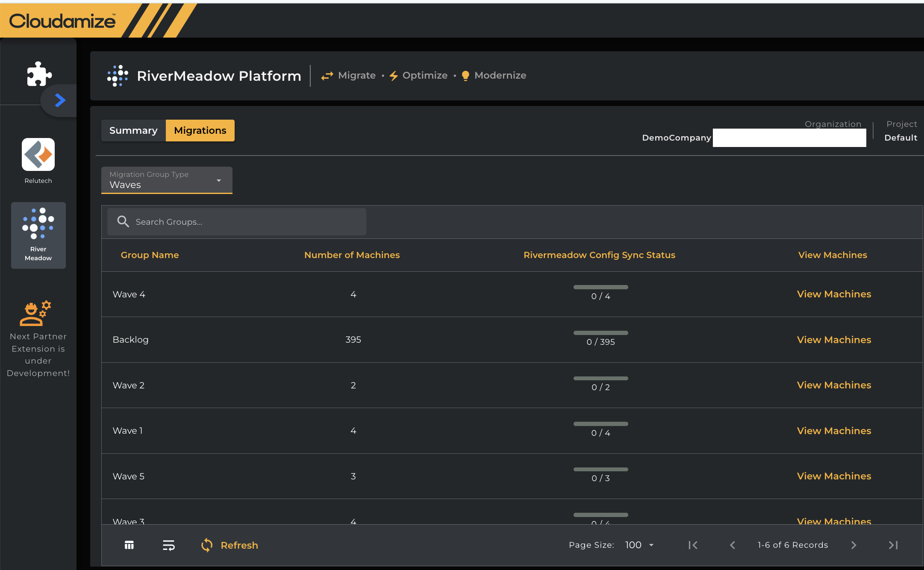Select the River Meadow sidebar icon
This screenshot has width=924, height=570.
[38, 235]
